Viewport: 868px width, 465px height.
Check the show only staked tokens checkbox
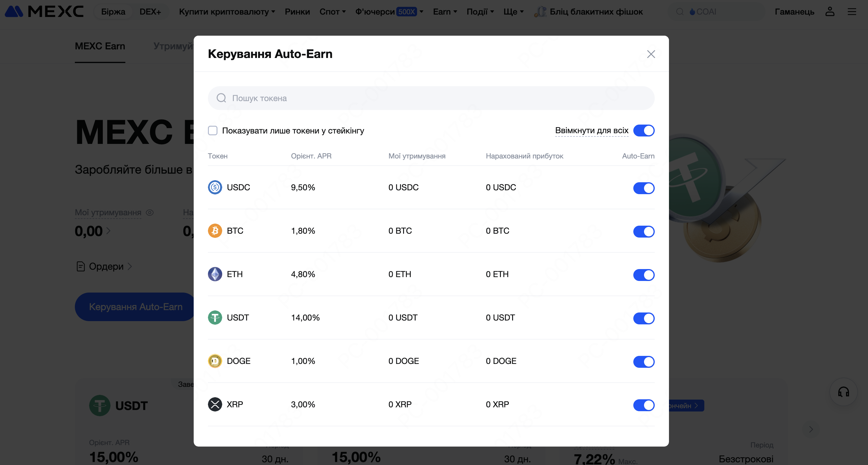pyautogui.click(x=213, y=131)
